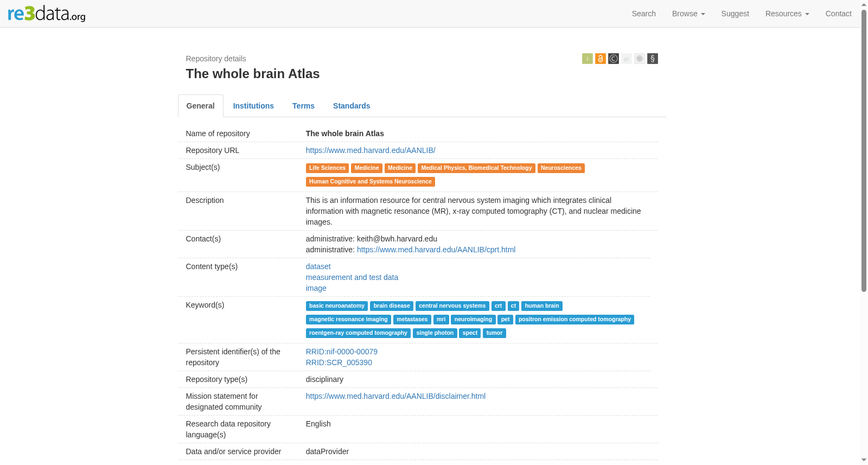
Task: Click the magnetic resonance imaging keyword tag
Action: [x=348, y=320]
